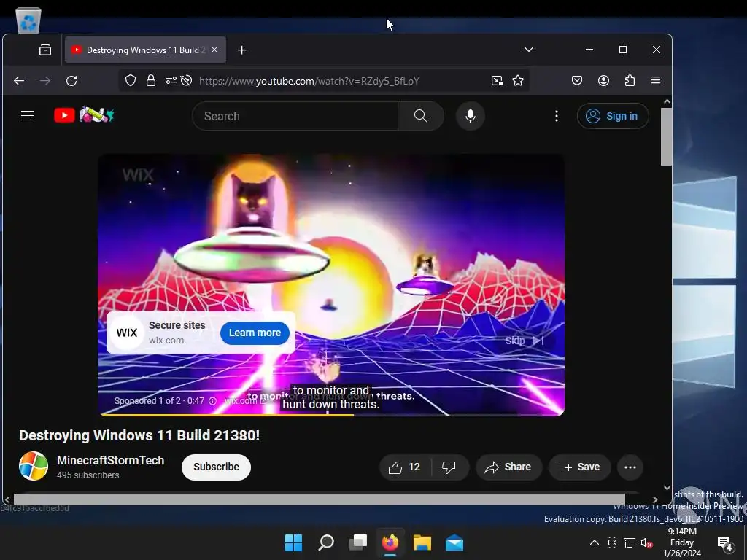
Task: Click the Wix logo on ad card
Action: pos(127,332)
